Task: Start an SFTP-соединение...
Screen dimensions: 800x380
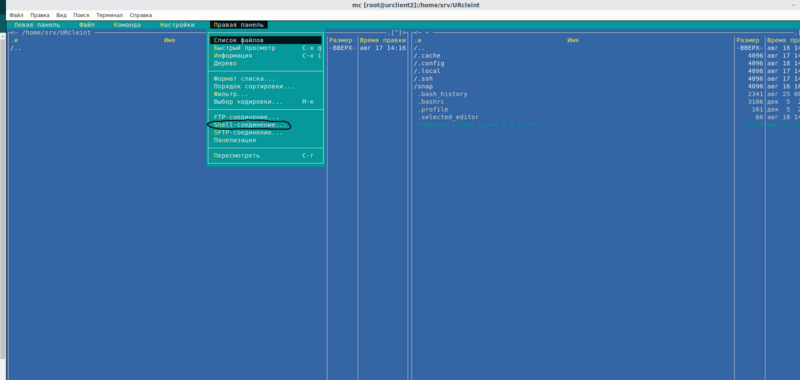Action: click(266, 133)
